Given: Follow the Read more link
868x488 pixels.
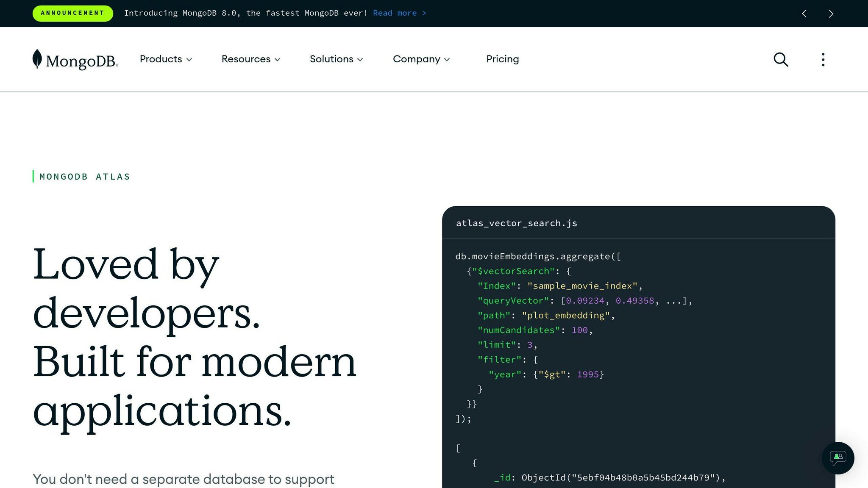Looking at the screenshot, I should click(x=399, y=13).
